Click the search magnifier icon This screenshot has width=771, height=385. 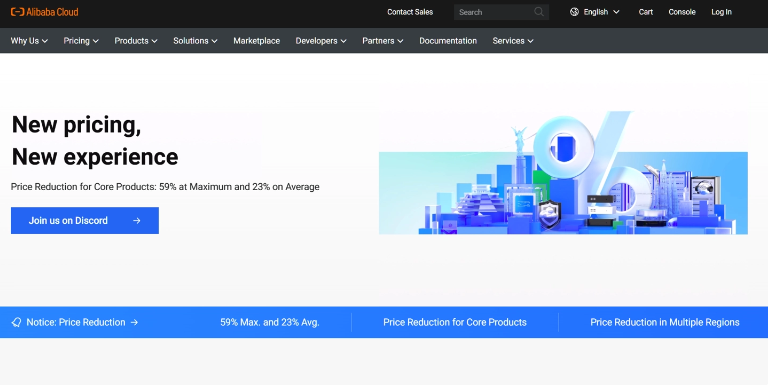[539, 12]
